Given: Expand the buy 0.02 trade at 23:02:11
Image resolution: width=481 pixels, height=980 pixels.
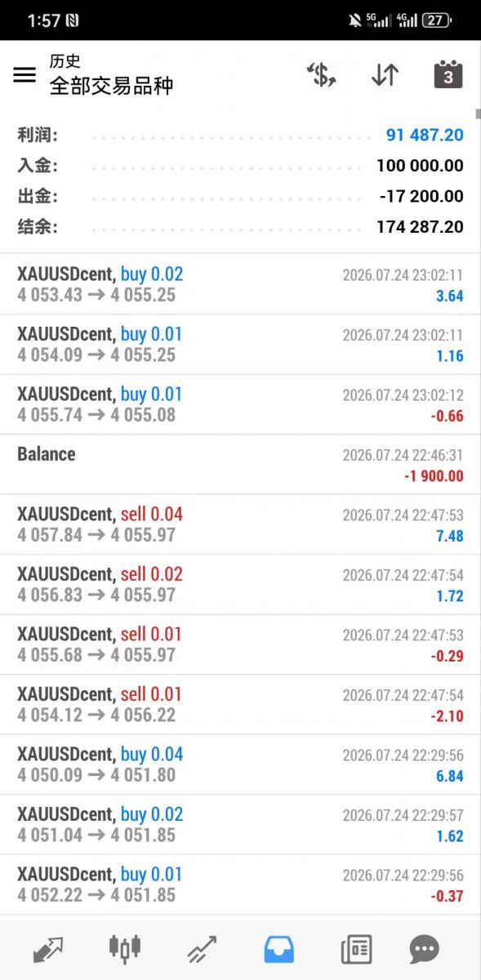Looking at the screenshot, I should pyautogui.click(x=240, y=284).
